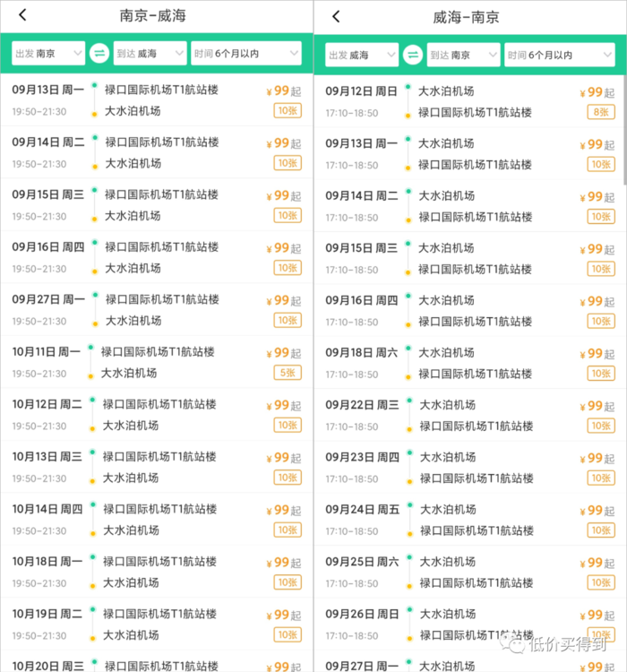Go back from the 南京-威海 page
627x672 pixels.
[x=22, y=15]
